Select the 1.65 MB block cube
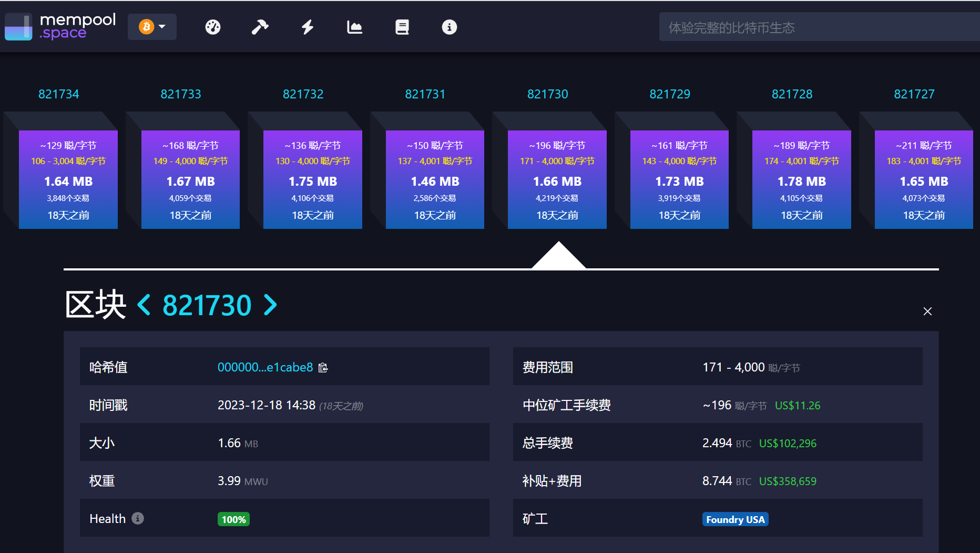This screenshot has height=553, width=980. coord(924,179)
